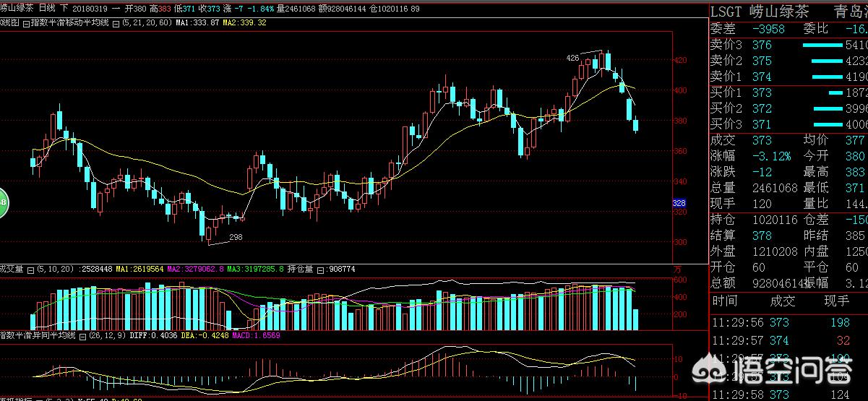Select the yellow MA2:339.32 value
Image resolution: width=868 pixels, height=401 pixels.
(244, 22)
